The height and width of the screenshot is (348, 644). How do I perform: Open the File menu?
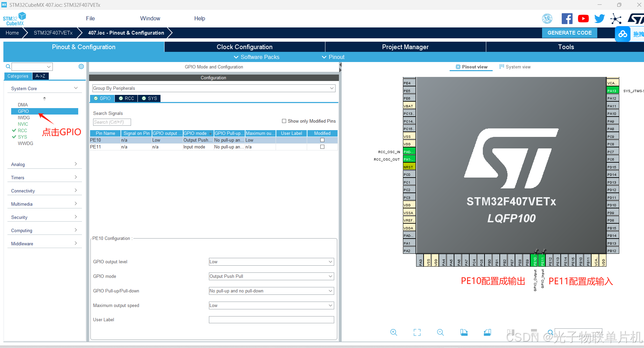tap(90, 18)
